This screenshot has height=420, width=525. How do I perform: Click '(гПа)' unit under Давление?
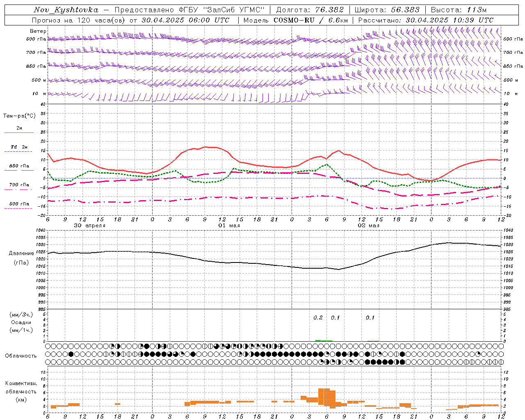point(21,262)
